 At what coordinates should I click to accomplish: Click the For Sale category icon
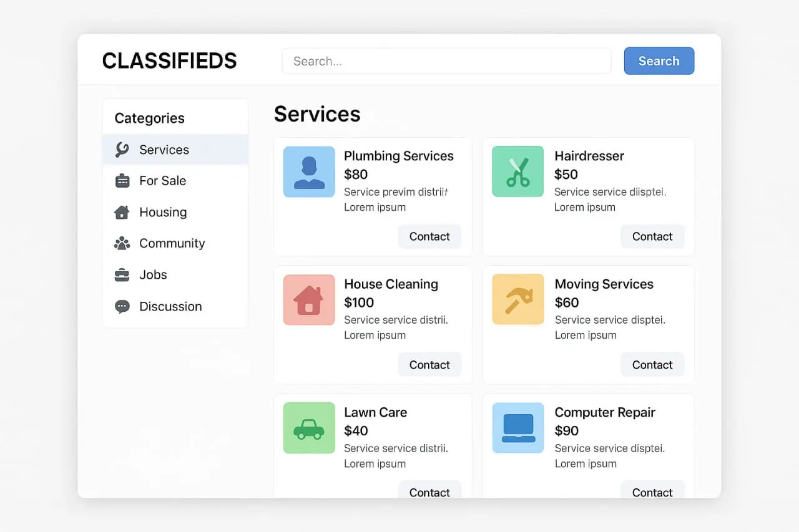tap(122, 181)
